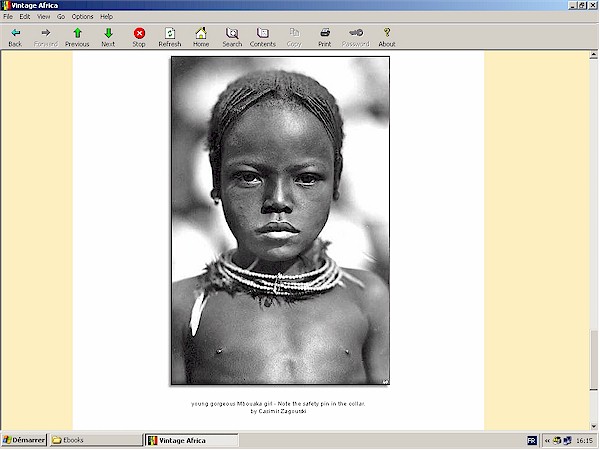The height and width of the screenshot is (450, 600).
Task: Open the Home page icon
Action: [201, 33]
